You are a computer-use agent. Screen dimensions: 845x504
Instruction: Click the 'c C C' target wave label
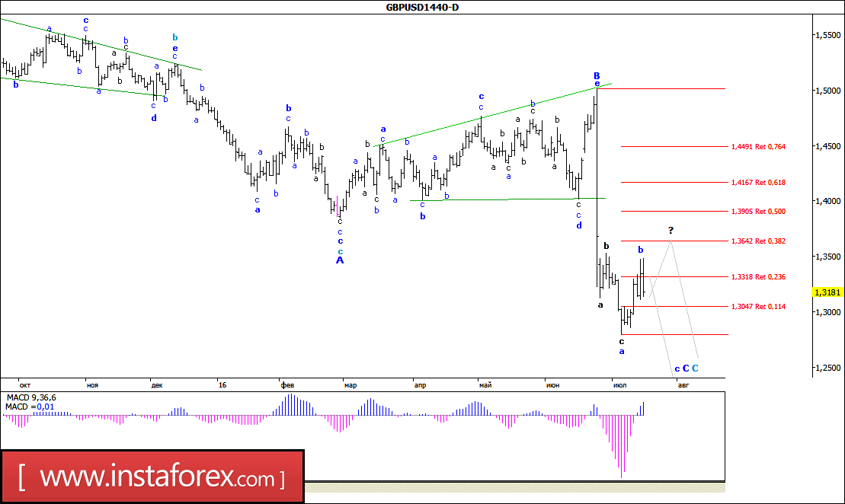click(x=687, y=368)
